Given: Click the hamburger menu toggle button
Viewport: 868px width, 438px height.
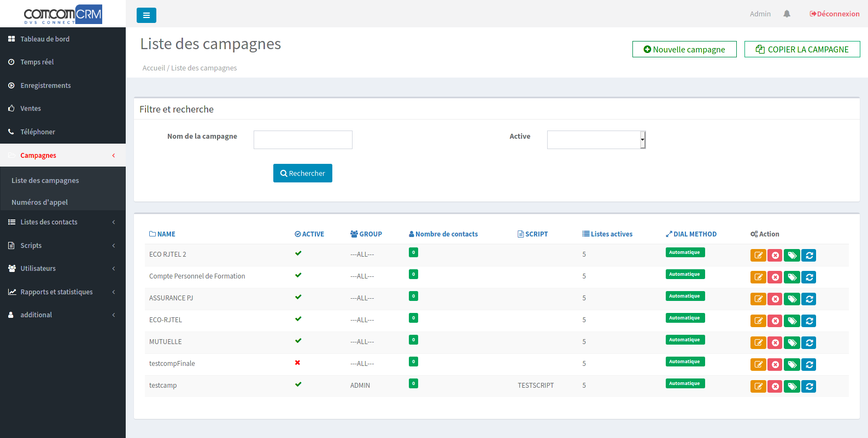Looking at the screenshot, I should [146, 15].
